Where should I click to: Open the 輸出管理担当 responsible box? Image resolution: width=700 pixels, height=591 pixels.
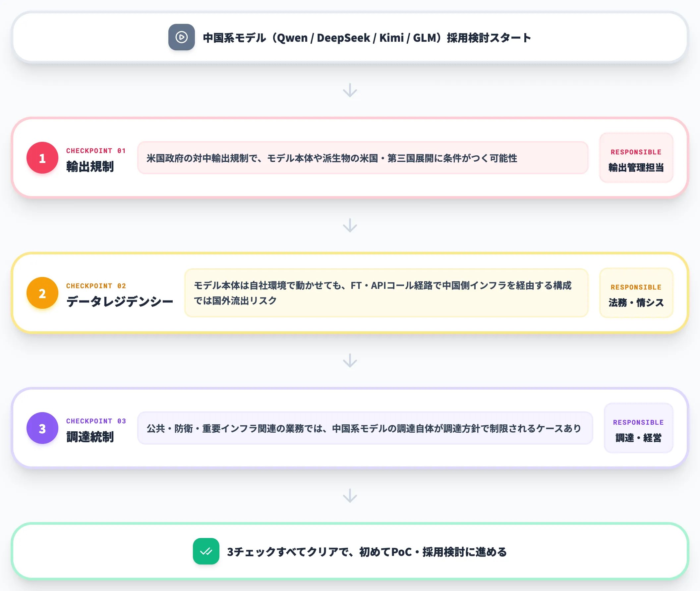click(636, 158)
